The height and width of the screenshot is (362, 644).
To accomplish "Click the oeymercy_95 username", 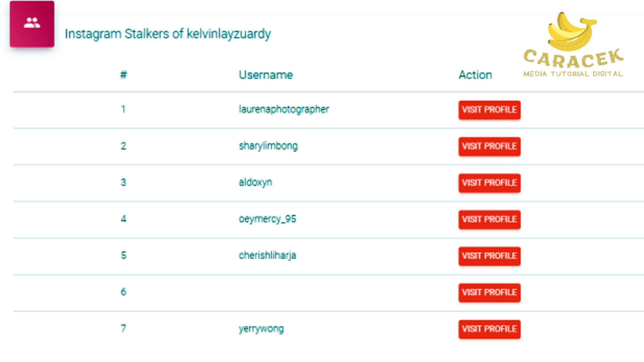I will [x=267, y=219].
